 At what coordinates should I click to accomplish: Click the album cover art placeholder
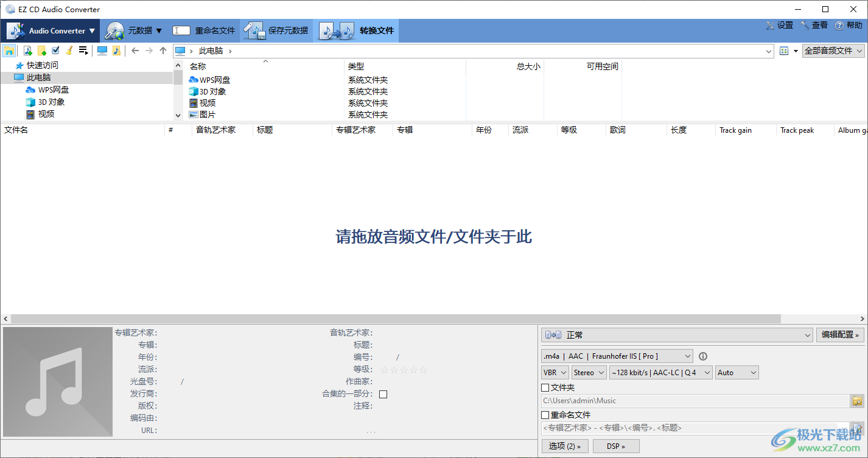coord(58,382)
